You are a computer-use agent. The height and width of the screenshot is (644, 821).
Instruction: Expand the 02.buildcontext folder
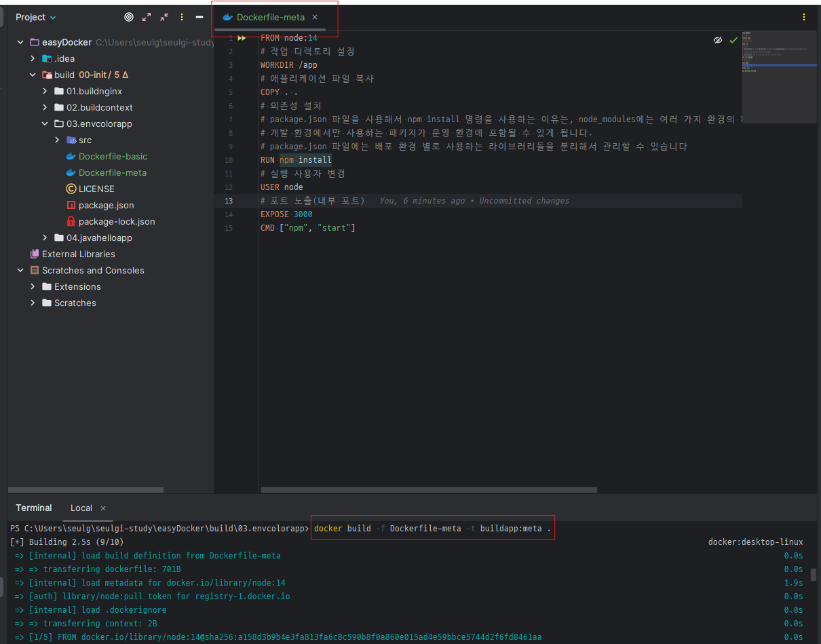45,107
